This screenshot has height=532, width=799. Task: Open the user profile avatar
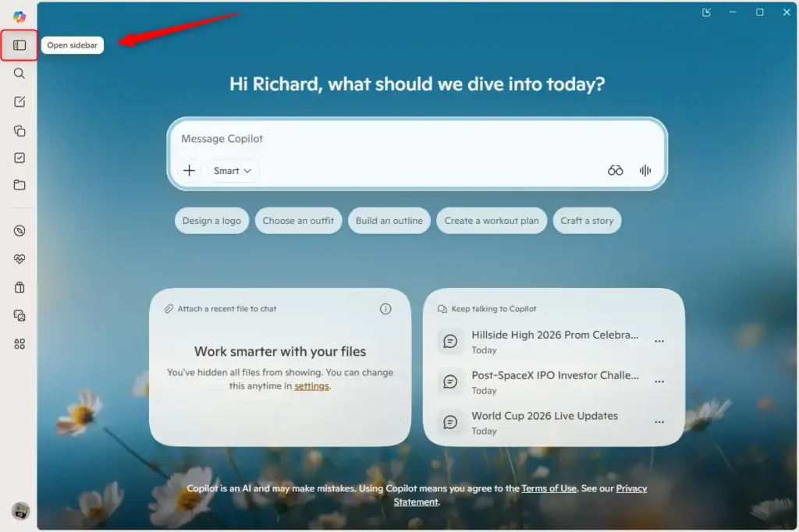(x=20, y=511)
